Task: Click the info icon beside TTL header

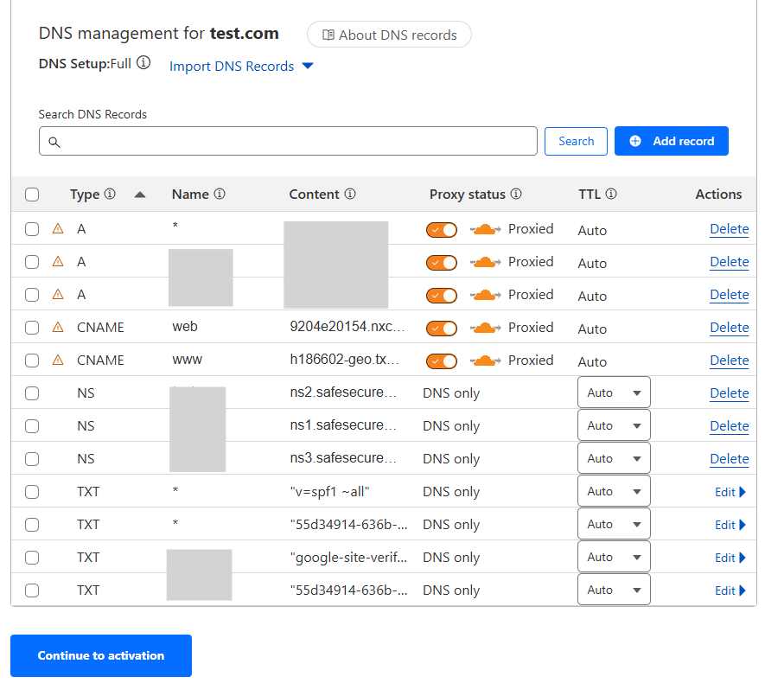Action: (611, 194)
